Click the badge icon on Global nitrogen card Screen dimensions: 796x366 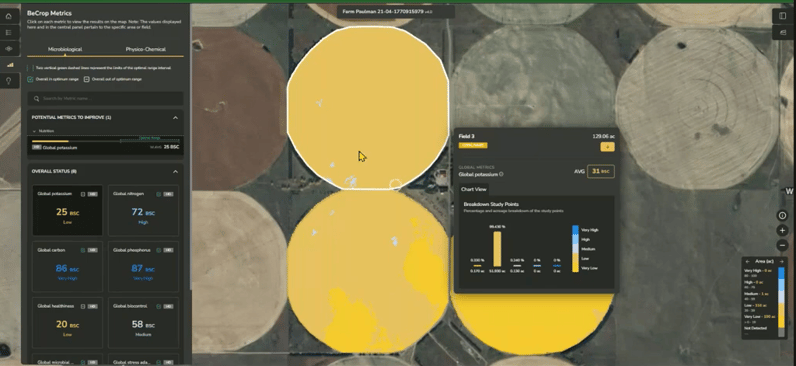(x=168, y=194)
